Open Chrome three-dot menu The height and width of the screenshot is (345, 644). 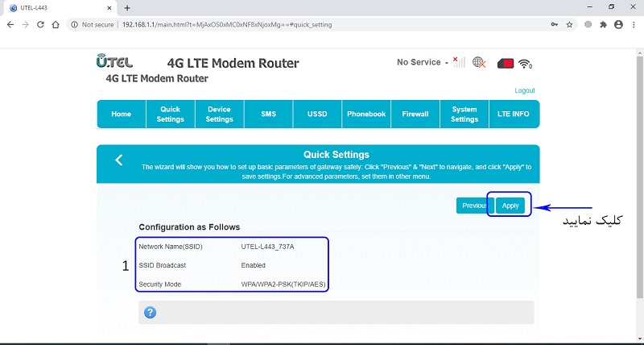point(634,25)
